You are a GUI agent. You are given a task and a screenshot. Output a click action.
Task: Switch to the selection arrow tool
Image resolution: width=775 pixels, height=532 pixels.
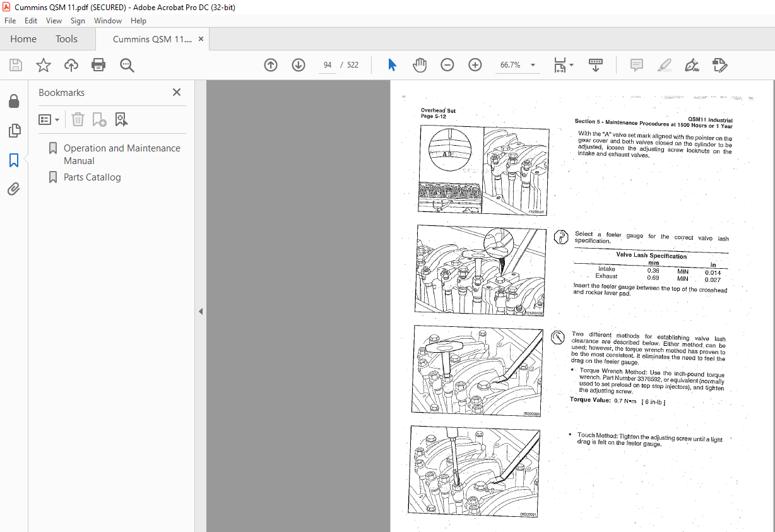(392, 65)
